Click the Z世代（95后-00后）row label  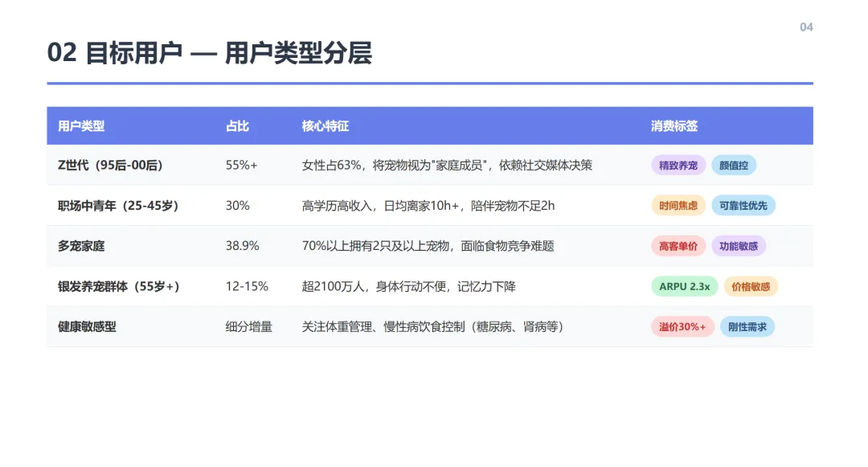[110, 166]
